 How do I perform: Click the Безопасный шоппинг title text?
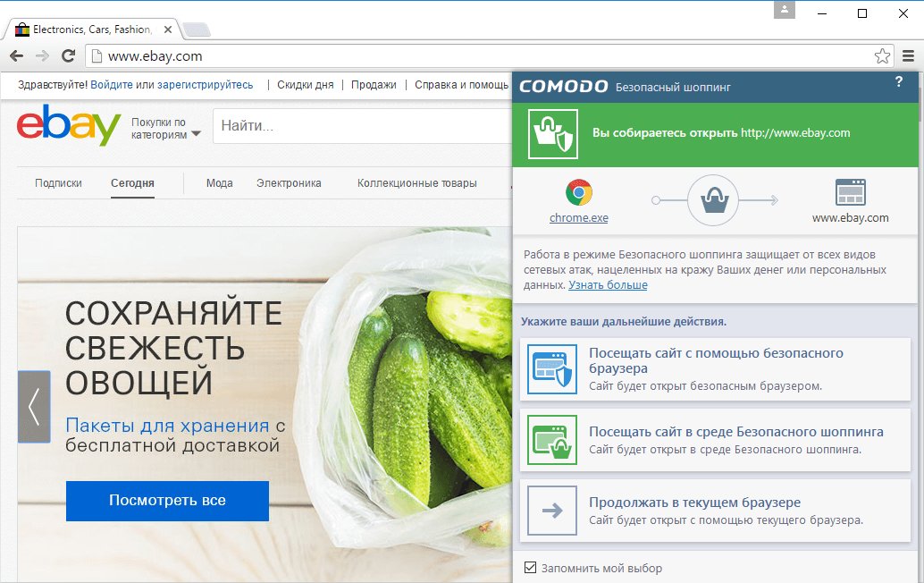point(673,88)
